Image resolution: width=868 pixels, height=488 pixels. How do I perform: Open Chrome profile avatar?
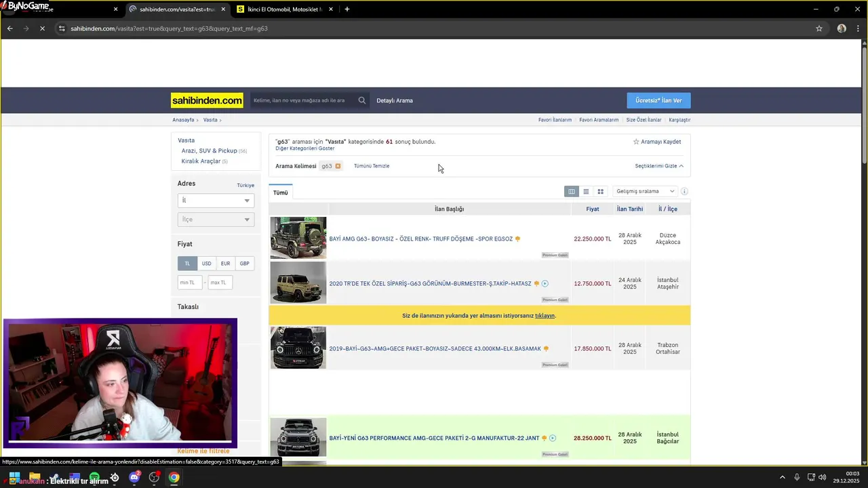point(842,28)
